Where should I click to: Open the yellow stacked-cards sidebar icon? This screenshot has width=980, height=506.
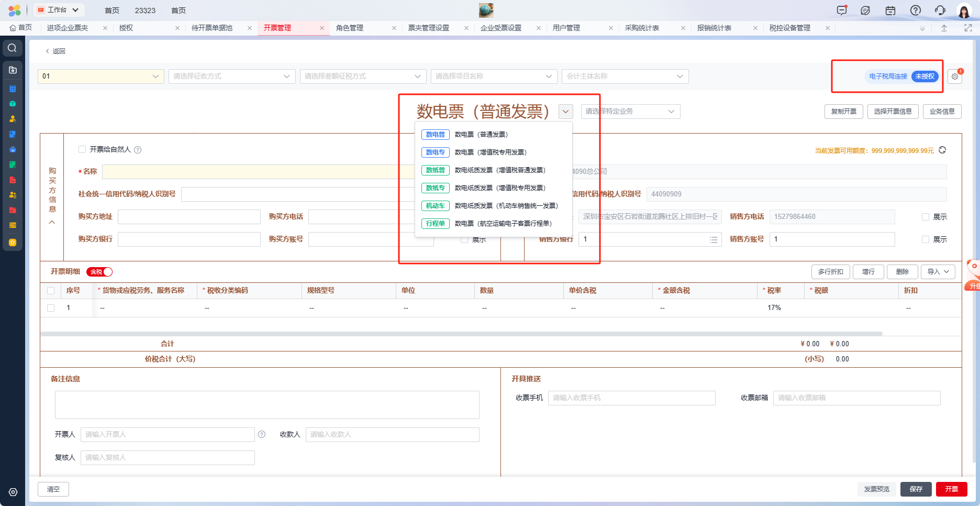click(13, 225)
